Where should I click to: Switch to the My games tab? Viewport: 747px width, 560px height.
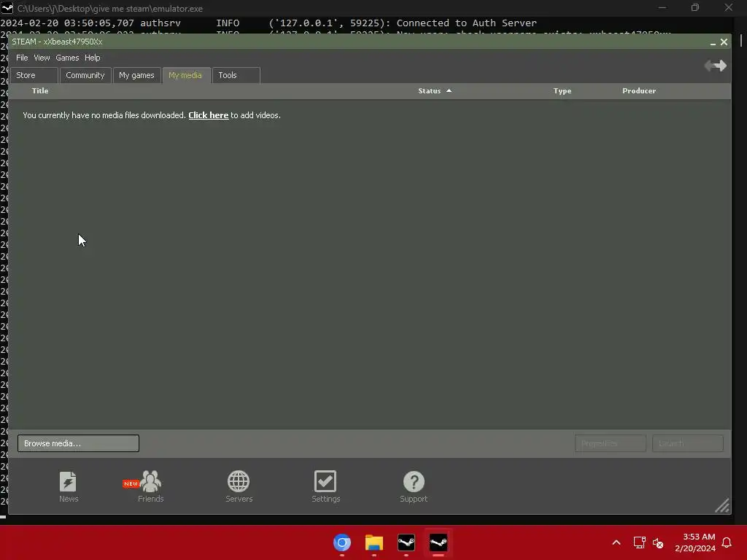(x=136, y=75)
